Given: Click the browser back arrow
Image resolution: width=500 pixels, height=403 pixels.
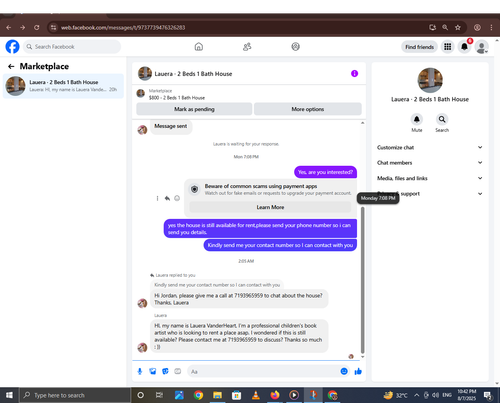Looking at the screenshot, I should tap(9, 27).
